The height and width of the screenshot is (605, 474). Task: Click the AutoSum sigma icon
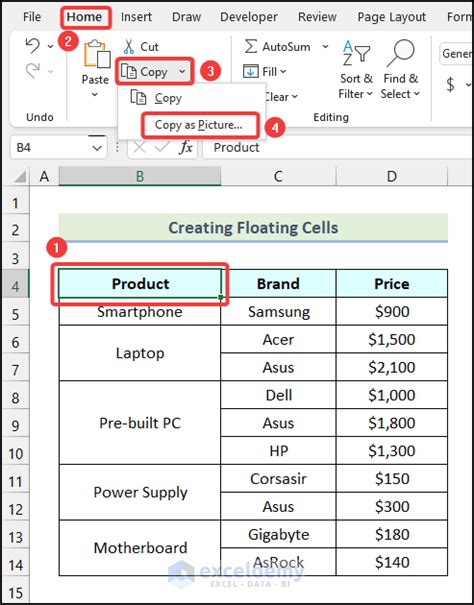click(x=251, y=47)
